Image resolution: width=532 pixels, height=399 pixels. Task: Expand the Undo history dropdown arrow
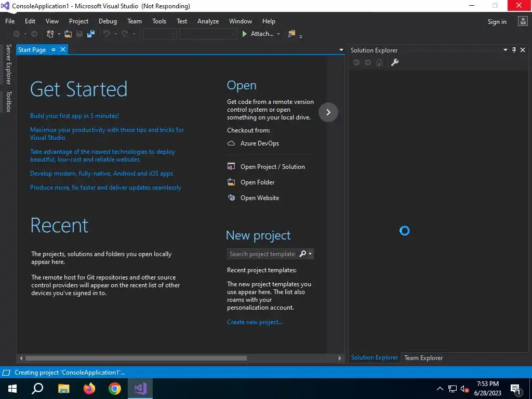[x=115, y=34]
